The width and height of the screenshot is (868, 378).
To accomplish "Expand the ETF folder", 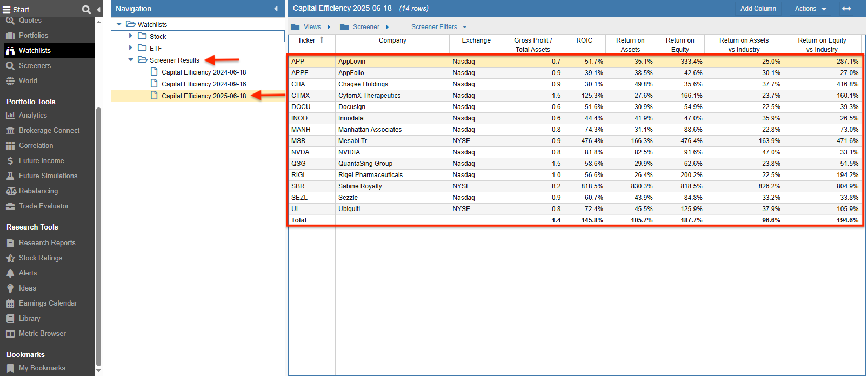I will click(131, 48).
